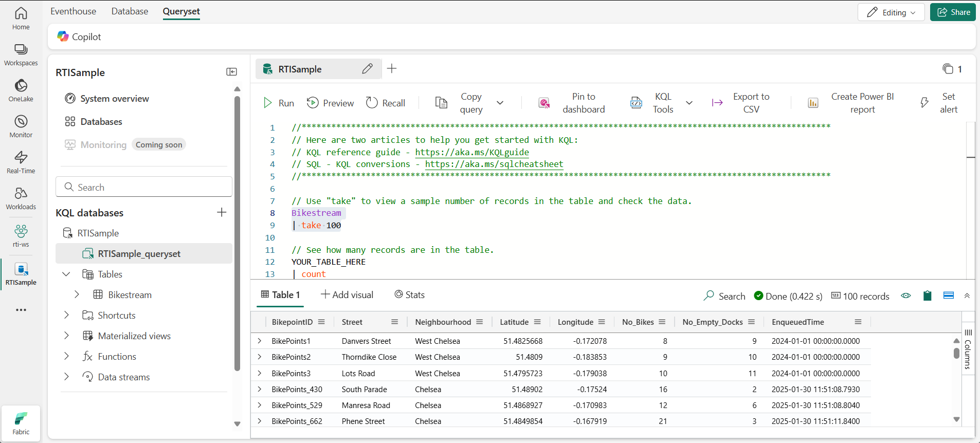Select RTISample_queryset item

point(144,254)
